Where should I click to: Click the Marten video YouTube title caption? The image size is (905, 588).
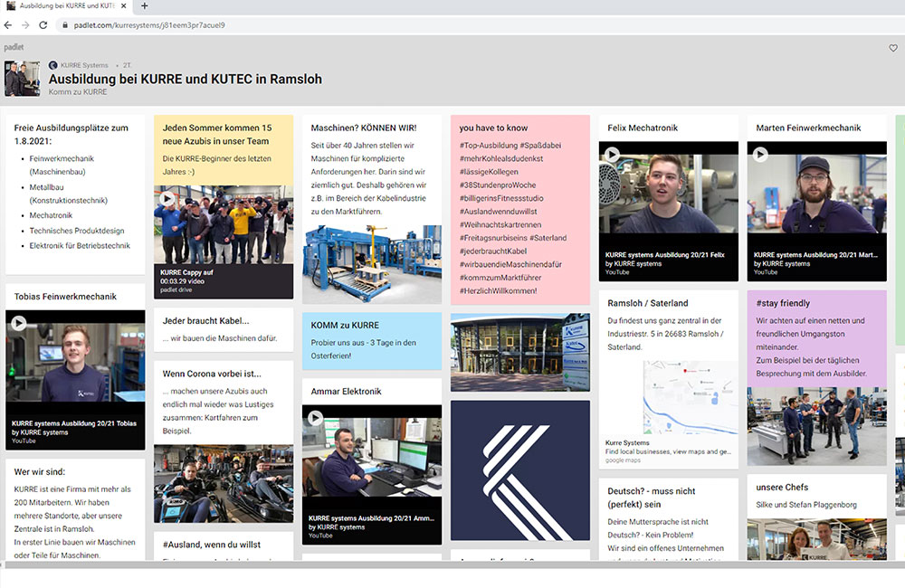[815, 254]
